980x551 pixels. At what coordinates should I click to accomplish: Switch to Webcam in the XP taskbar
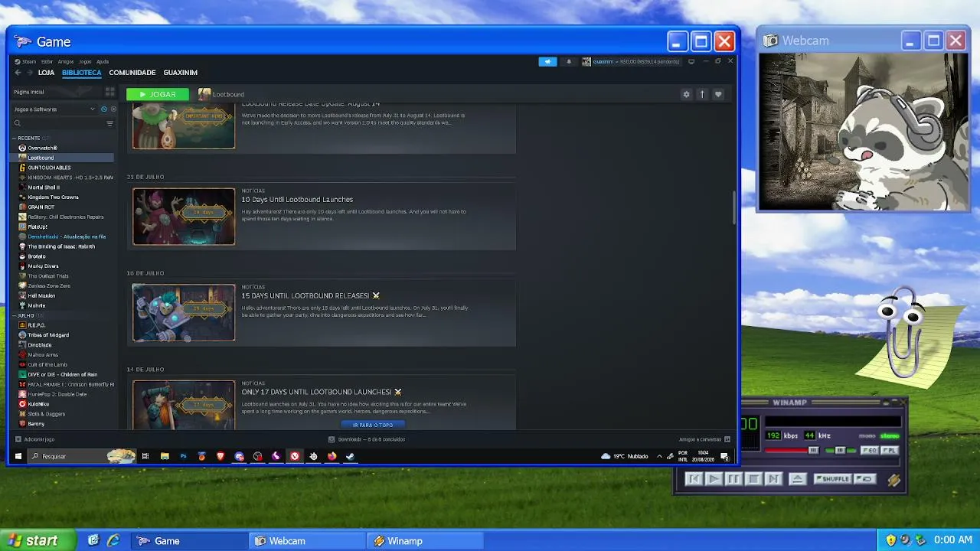pos(308,541)
